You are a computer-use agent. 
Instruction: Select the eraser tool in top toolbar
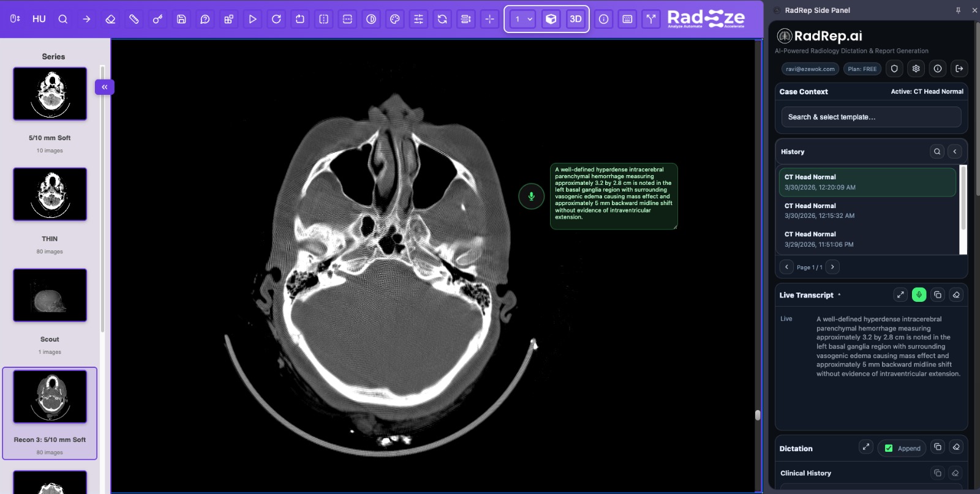pos(110,19)
